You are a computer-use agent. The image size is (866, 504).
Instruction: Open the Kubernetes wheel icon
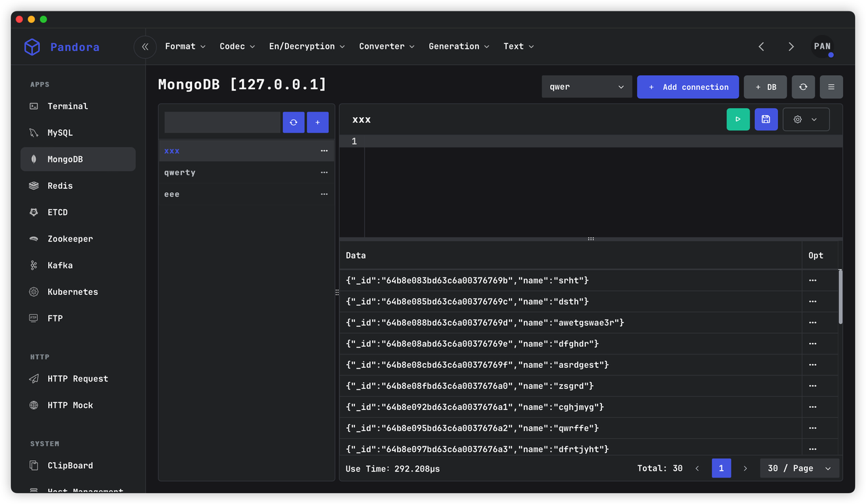pos(34,292)
